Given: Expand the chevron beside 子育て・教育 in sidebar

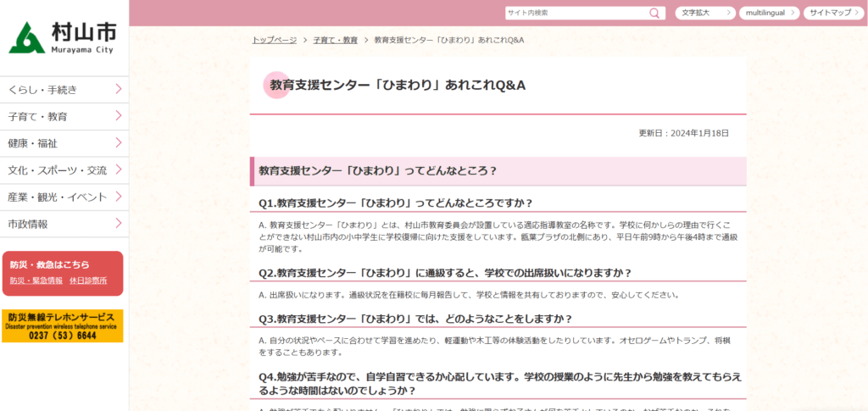Looking at the screenshot, I should 119,115.
